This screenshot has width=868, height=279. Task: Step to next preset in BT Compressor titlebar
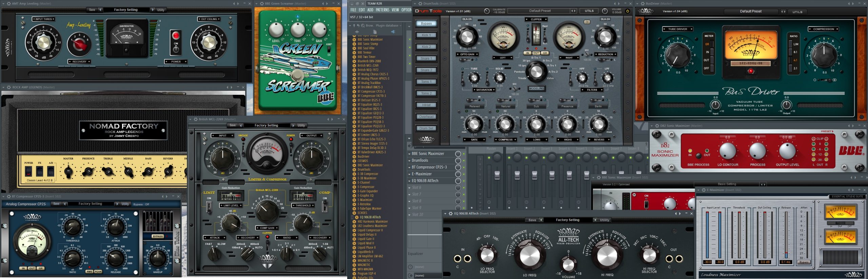click(x=166, y=196)
